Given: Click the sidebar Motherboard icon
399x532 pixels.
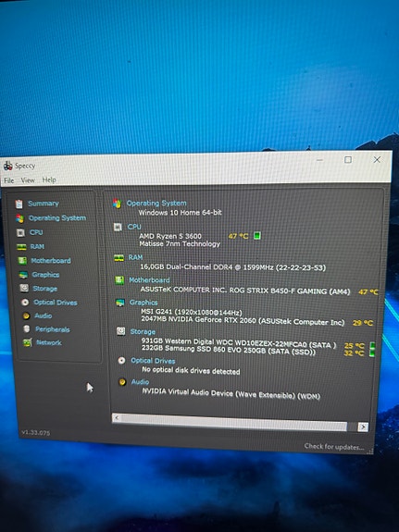Looking at the screenshot, I should 22,261.
